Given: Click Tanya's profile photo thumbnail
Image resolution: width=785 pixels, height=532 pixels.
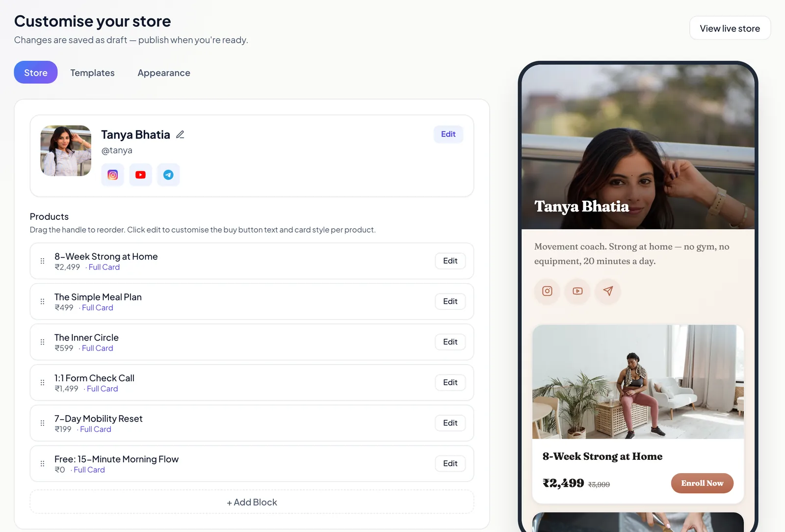Looking at the screenshot, I should coord(66,151).
